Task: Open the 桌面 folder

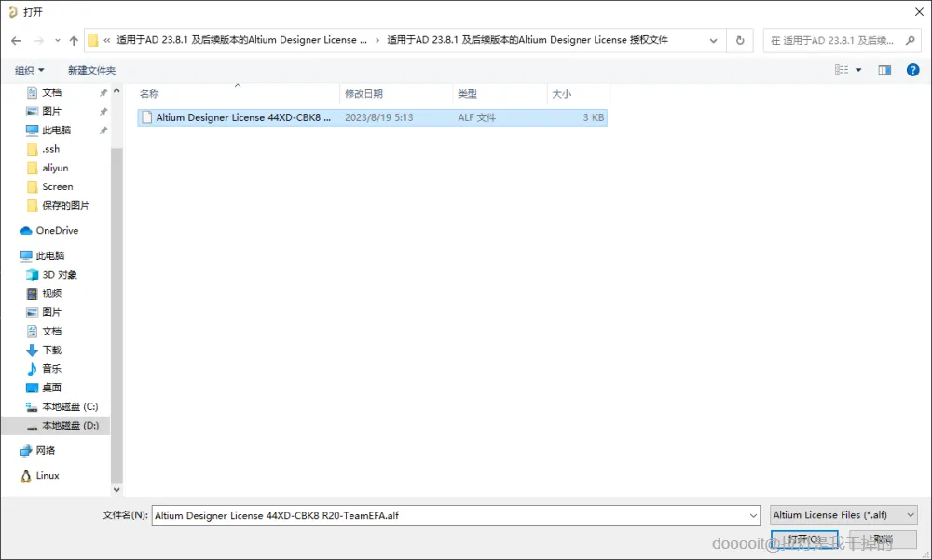Action: [51, 388]
